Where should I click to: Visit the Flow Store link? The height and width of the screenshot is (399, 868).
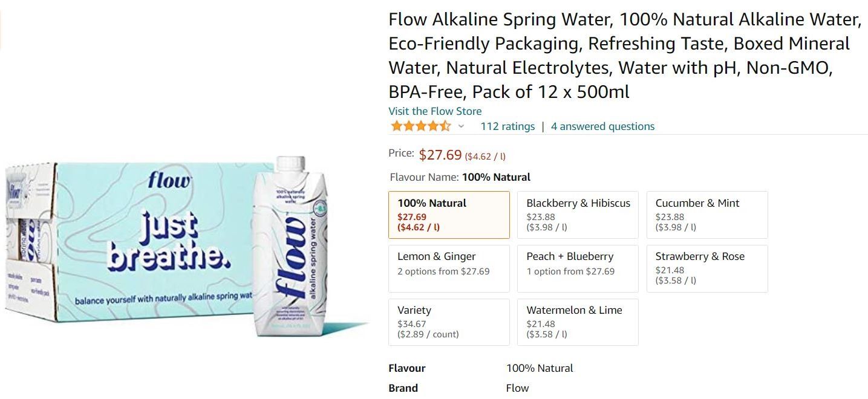coord(435,111)
